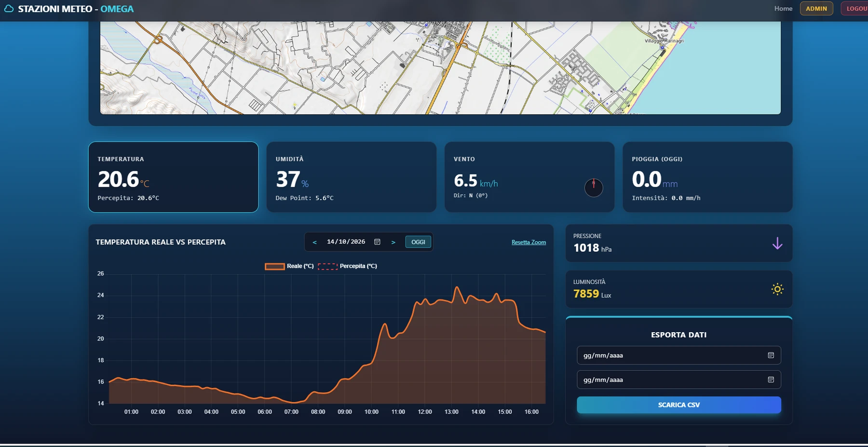Select the Umidità card

click(351, 177)
